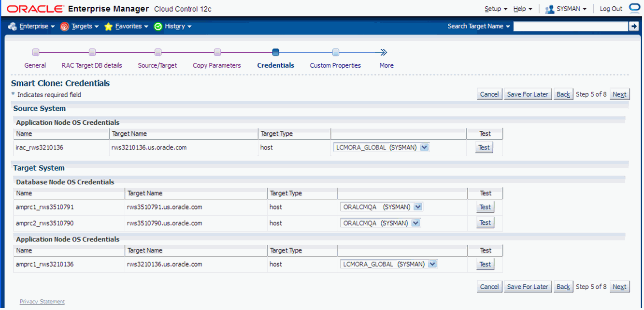Select the RAC Target DB details step square
The height and width of the screenshot is (310, 644).
[x=92, y=52]
